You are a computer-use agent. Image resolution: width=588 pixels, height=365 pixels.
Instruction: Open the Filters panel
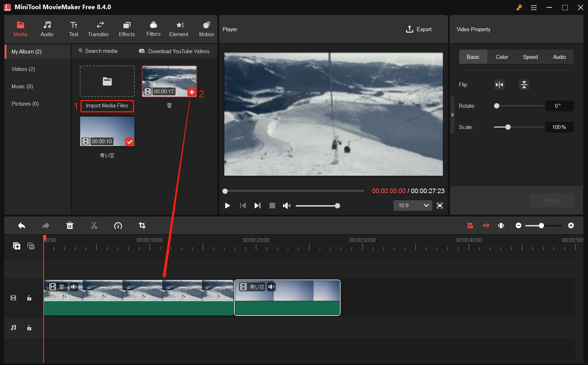coord(153,28)
